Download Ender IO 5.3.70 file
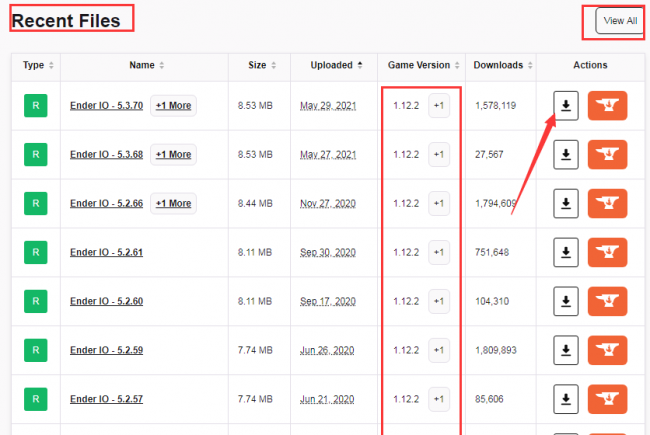 coord(566,106)
